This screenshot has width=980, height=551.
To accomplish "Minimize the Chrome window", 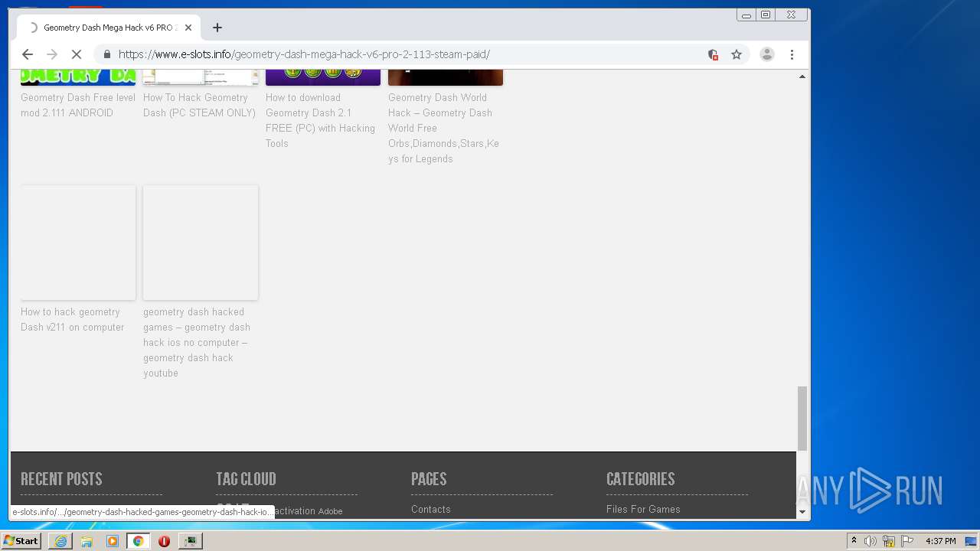I will click(746, 15).
